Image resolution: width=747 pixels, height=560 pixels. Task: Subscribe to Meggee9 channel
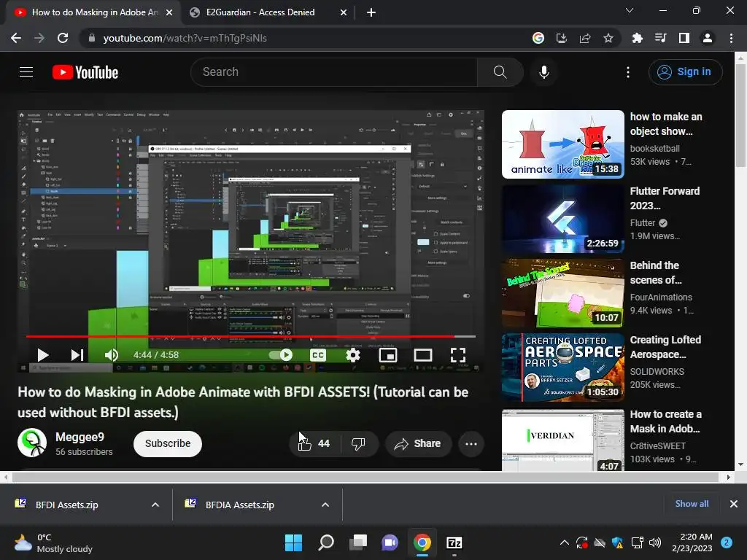coord(168,444)
